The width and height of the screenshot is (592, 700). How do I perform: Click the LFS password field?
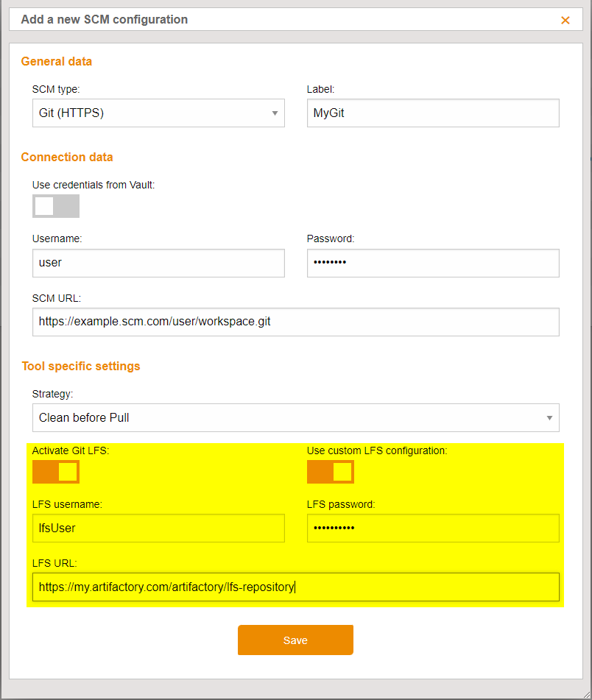[433, 528]
